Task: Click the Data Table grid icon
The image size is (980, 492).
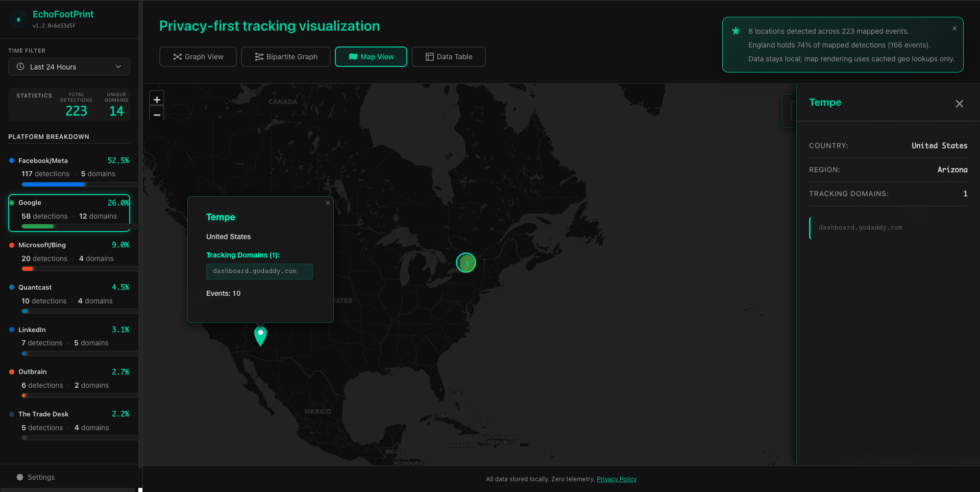Action: pyautogui.click(x=430, y=57)
